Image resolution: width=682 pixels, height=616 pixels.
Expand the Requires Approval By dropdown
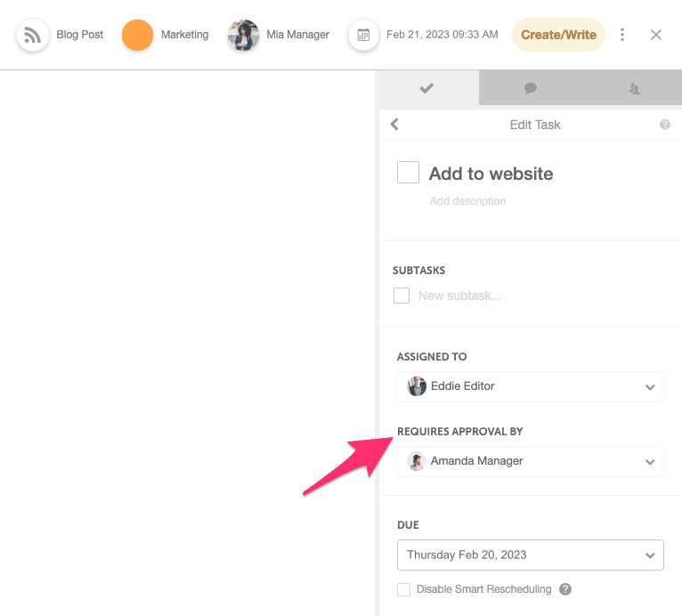point(531,461)
